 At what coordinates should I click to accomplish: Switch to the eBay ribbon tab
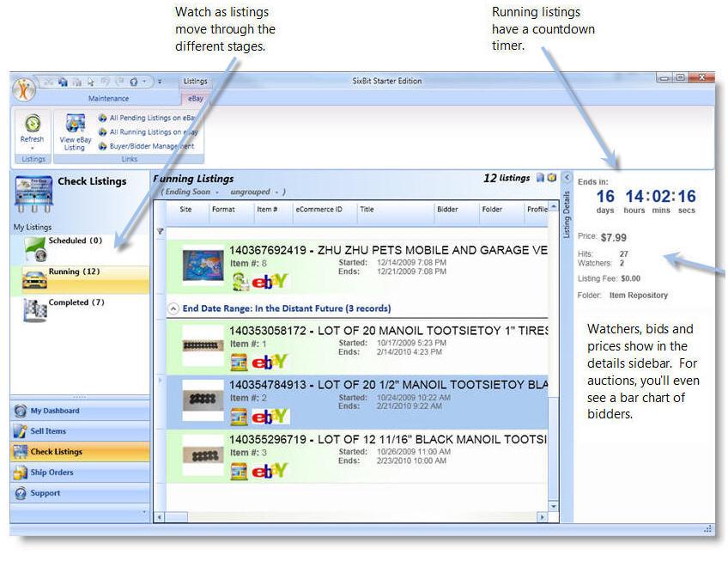[x=196, y=99]
